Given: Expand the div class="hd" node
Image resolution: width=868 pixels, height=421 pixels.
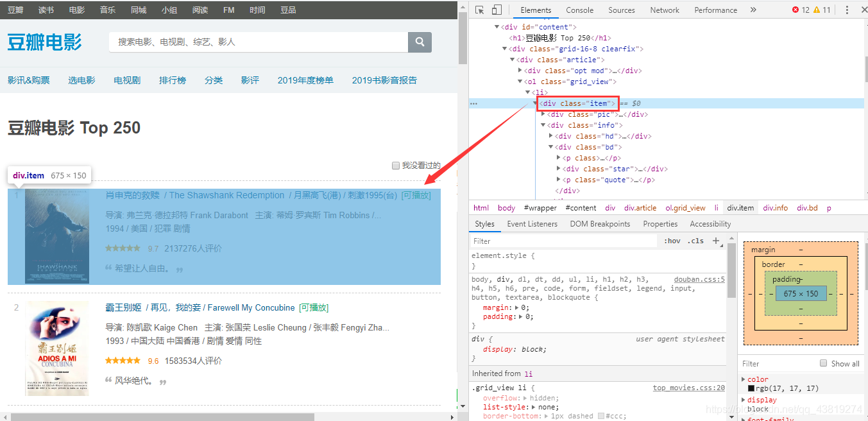Looking at the screenshot, I should (x=550, y=136).
